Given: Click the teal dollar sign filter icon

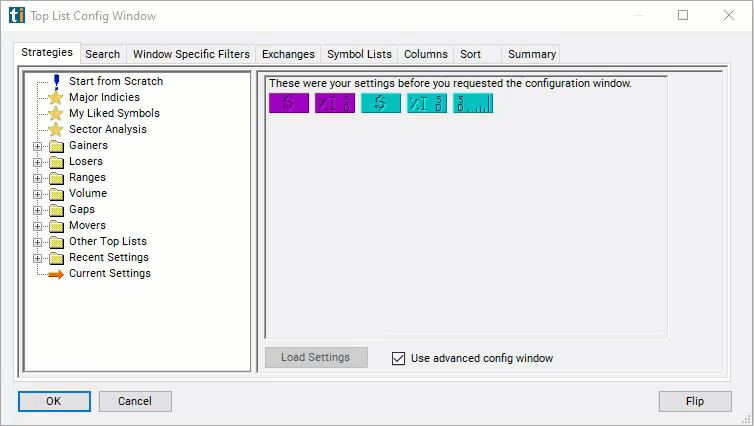Looking at the screenshot, I should click(x=380, y=103).
